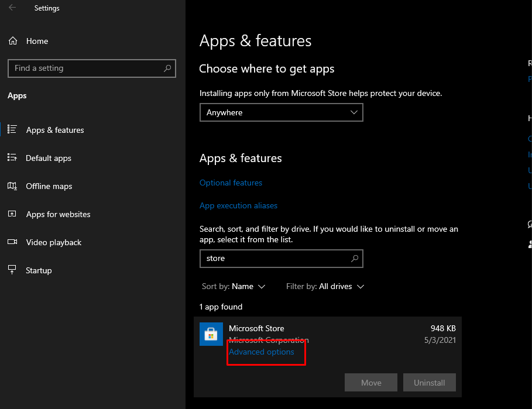
Task: Click the 948 KB size value
Action: 443,328
